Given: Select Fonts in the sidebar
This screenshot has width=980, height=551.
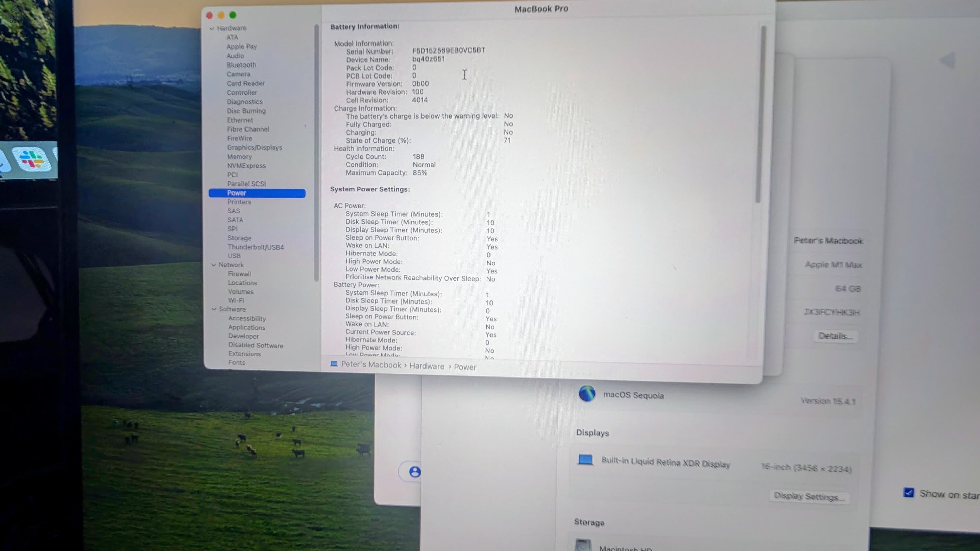Looking at the screenshot, I should [x=237, y=363].
